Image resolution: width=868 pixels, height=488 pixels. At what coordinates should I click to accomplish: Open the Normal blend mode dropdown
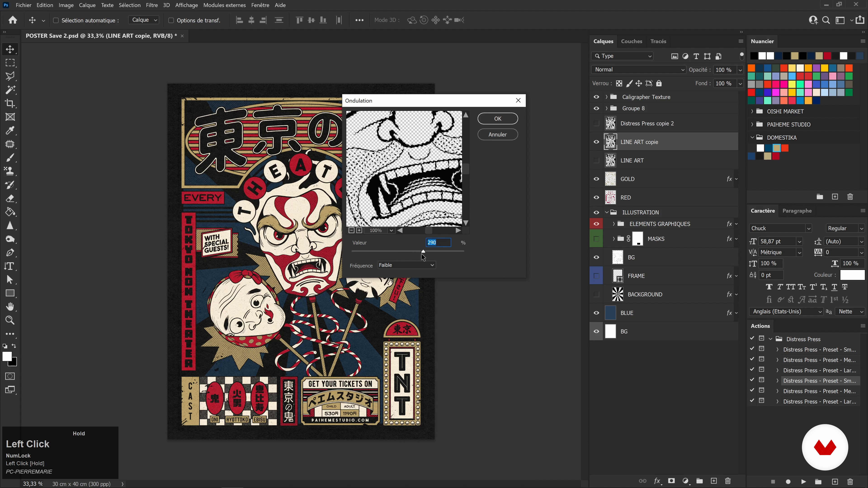point(639,69)
